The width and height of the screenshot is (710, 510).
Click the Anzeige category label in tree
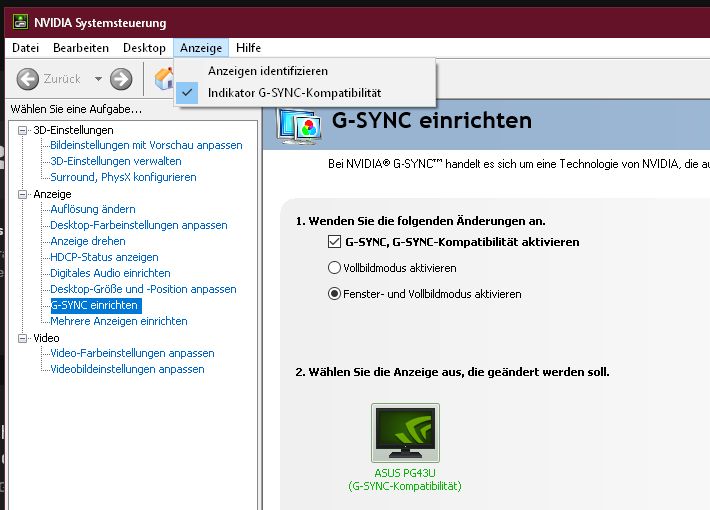coord(53,194)
